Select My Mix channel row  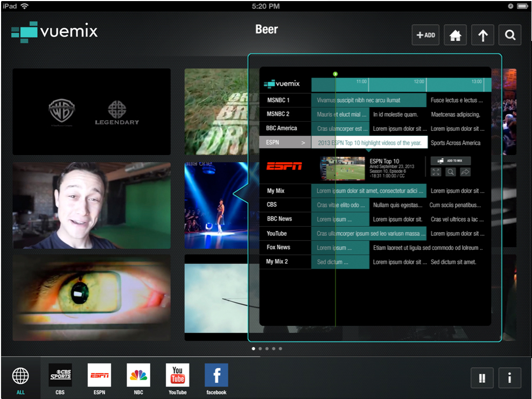tap(285, 191)
